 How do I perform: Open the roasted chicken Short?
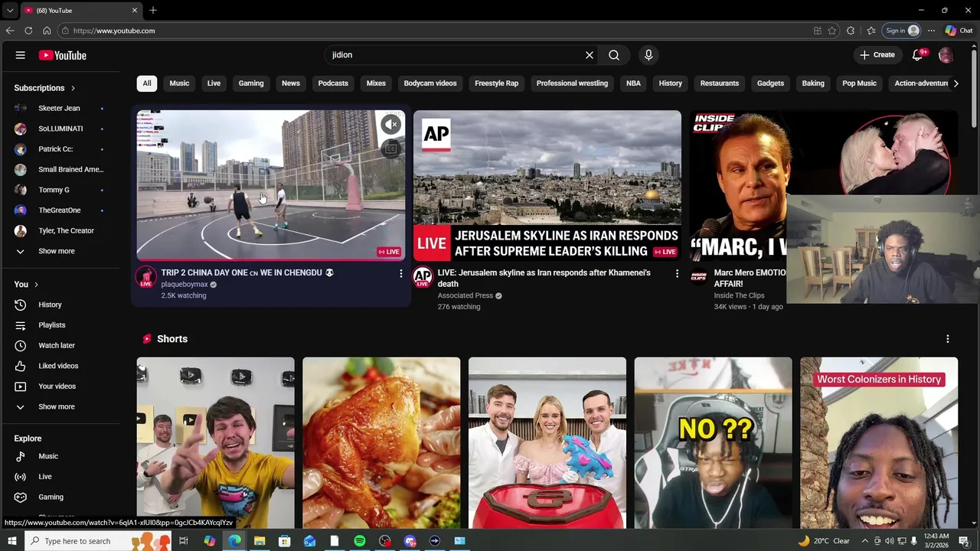(381, 442)
